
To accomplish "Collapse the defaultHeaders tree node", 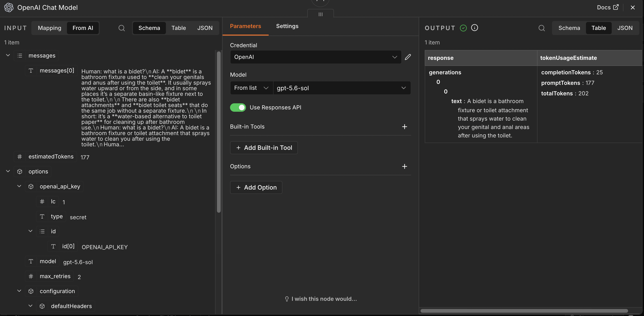I will pos(30,306).
